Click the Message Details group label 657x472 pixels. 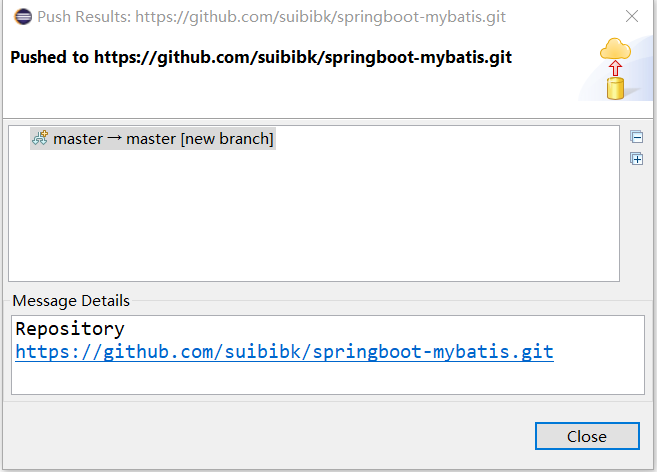coord(71,301)
